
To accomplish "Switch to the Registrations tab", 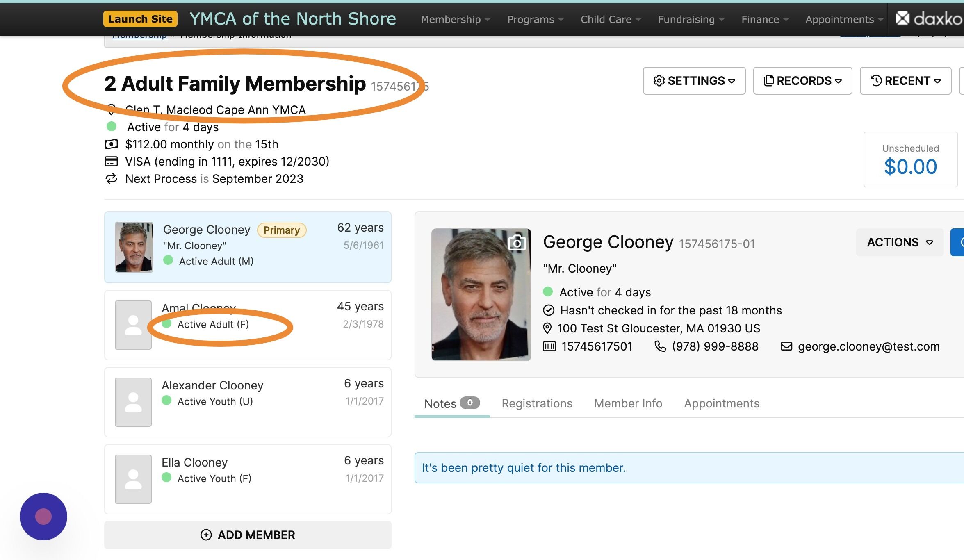I will 537,404.
